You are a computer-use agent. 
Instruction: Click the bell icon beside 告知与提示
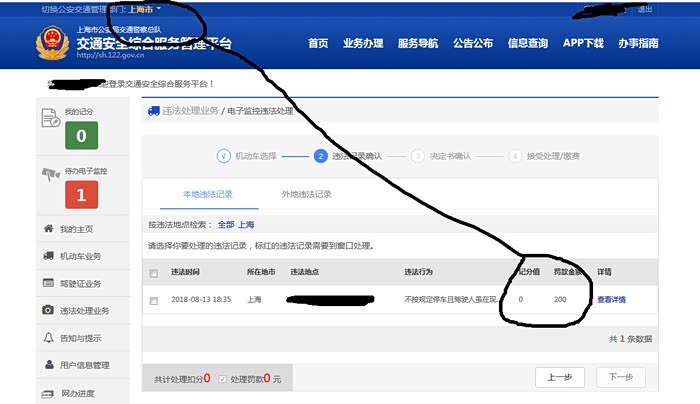tap(49, 337)
